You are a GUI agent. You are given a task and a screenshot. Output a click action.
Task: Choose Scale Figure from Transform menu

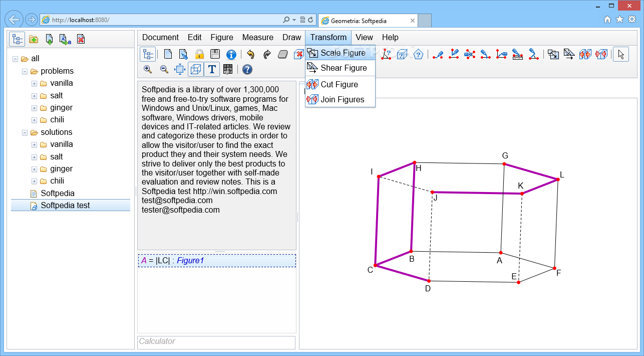340,53
